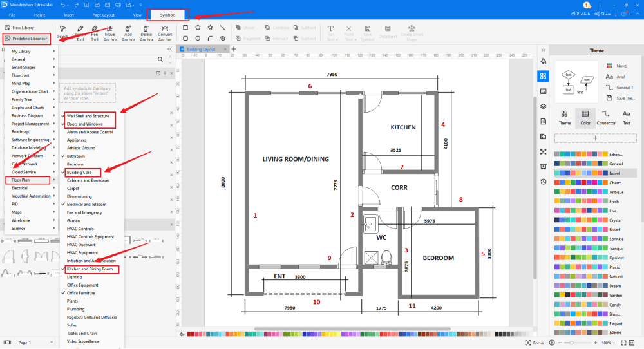Screen dimensions: 644x349
Task: Open the File menu
Action: click(x=12, y=15)
